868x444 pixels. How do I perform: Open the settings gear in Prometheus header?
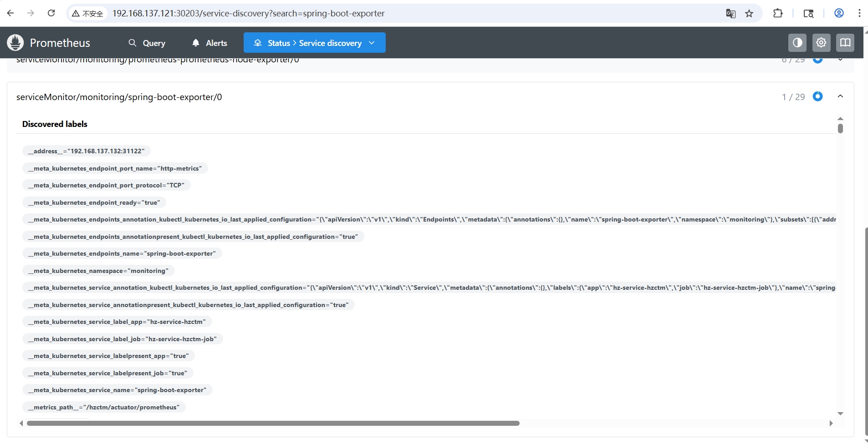pyautogui.click(x=821, y=43)
